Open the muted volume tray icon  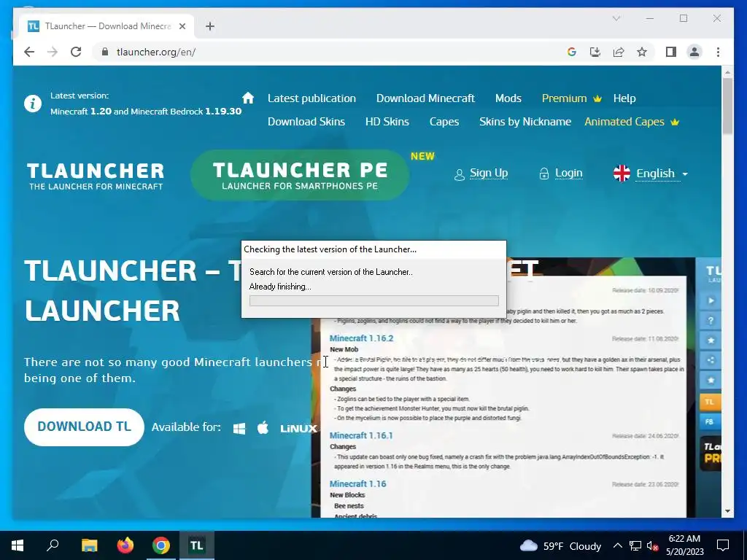click(x=652, y=545)
